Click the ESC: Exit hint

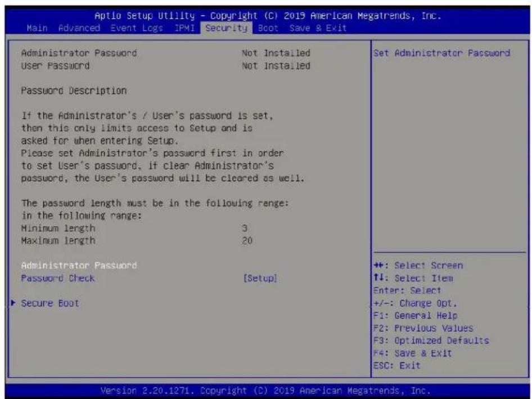tap(397, 366)
